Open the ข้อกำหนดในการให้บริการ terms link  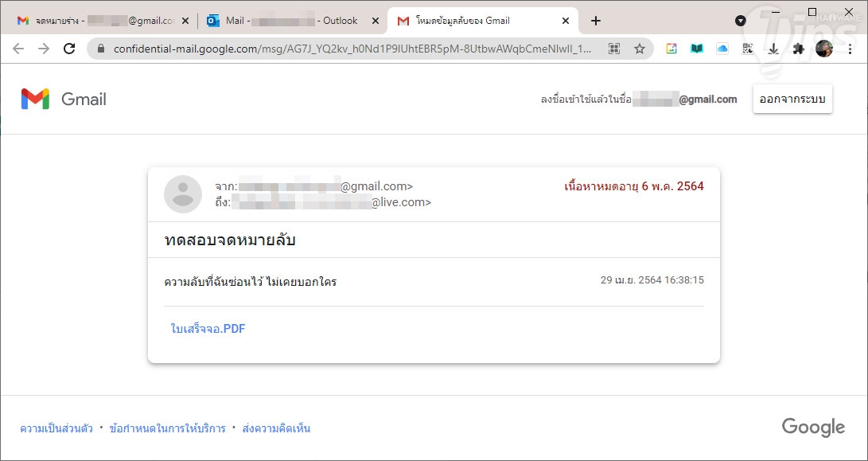pyautogui.click(x=168, y=428)
